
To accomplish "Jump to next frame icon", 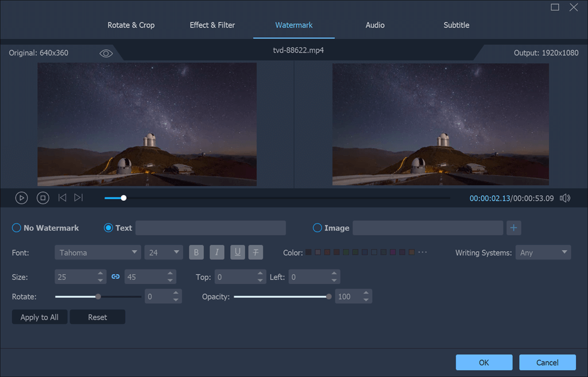I will [x=79, y=198].
